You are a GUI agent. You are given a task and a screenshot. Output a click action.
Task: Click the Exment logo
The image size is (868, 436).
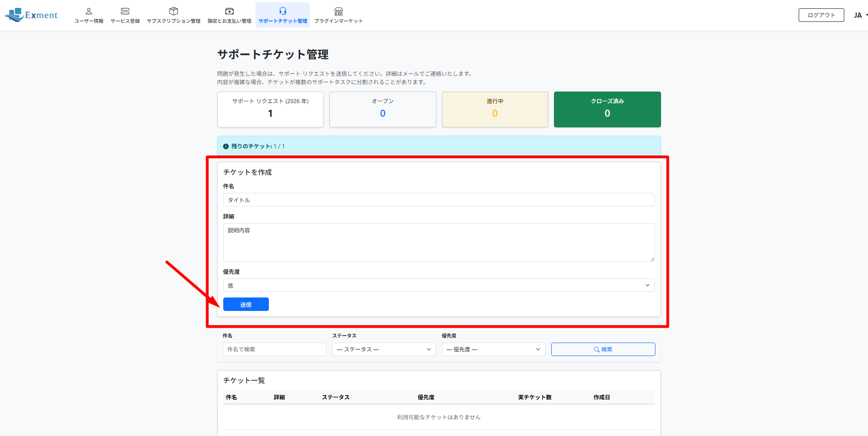click(x=31, y=15)
